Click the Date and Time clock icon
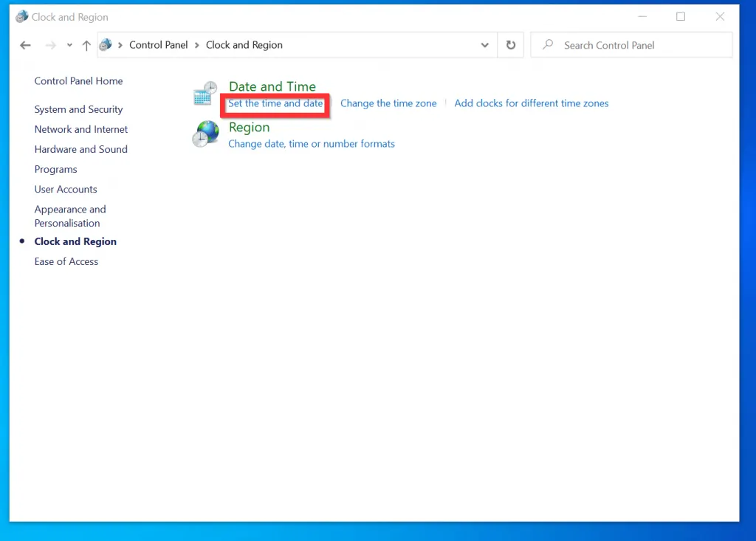Screen dimensions: 756x541 click(x=205, y=92)
